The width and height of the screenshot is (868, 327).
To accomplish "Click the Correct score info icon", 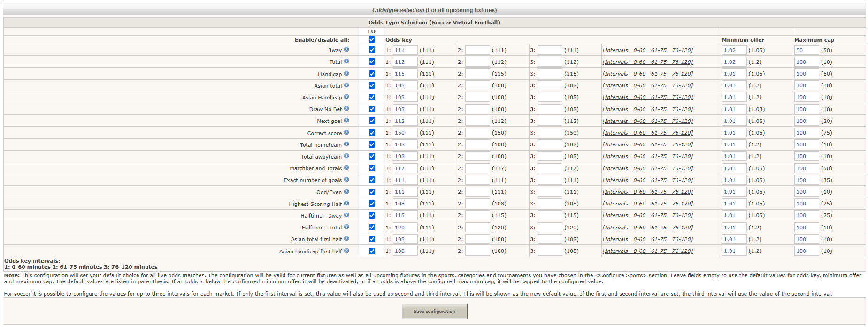I will tap(346, 133).
